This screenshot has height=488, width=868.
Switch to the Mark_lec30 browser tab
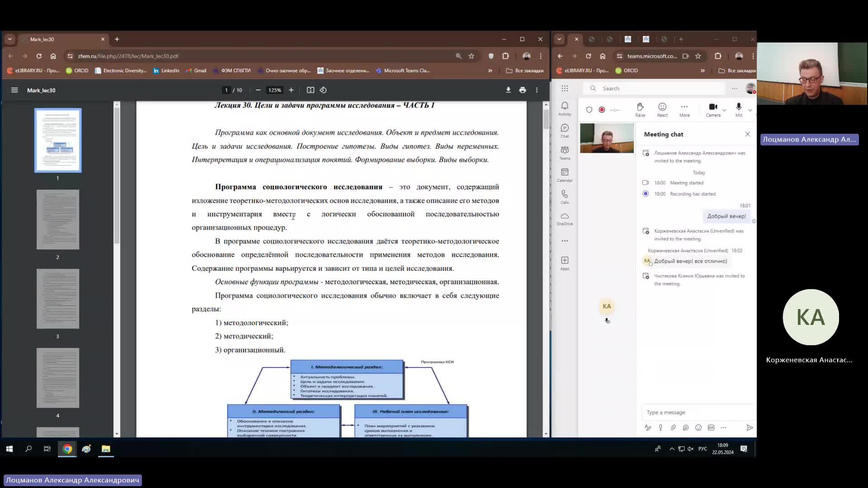[63, 39]
